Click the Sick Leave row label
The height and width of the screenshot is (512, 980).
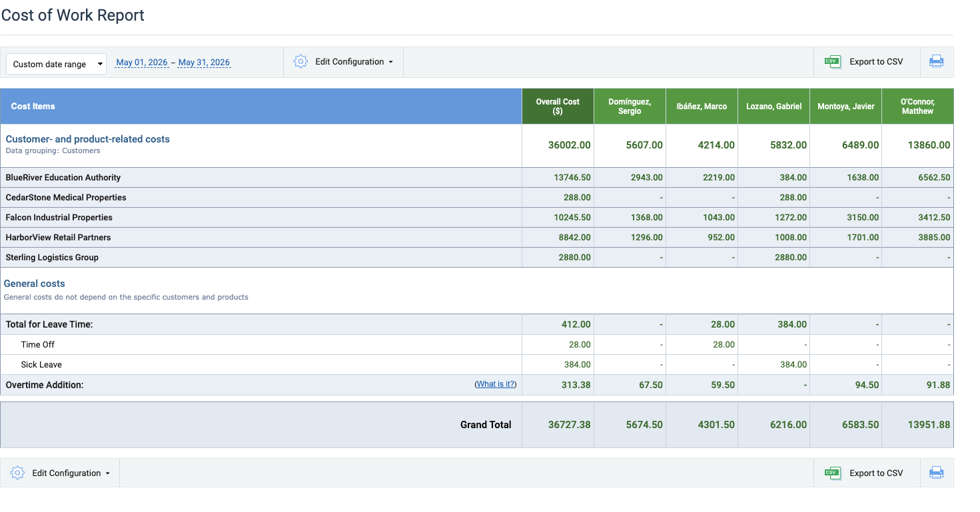point(41,364)
